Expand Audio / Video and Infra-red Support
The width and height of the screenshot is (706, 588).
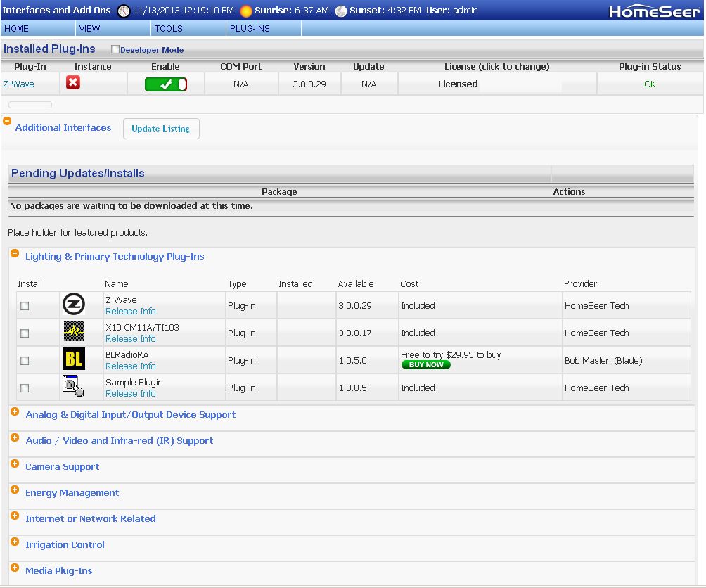[15, 437]
